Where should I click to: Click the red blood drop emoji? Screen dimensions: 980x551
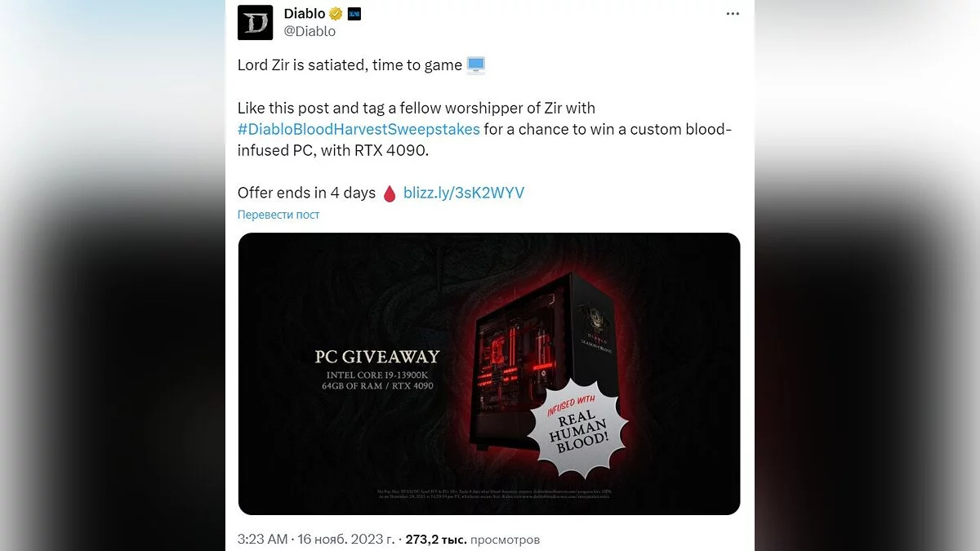pos(390,193)
